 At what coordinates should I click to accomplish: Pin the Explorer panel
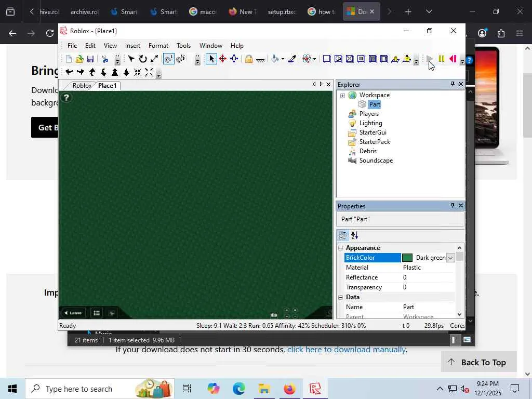coord(453,84)
